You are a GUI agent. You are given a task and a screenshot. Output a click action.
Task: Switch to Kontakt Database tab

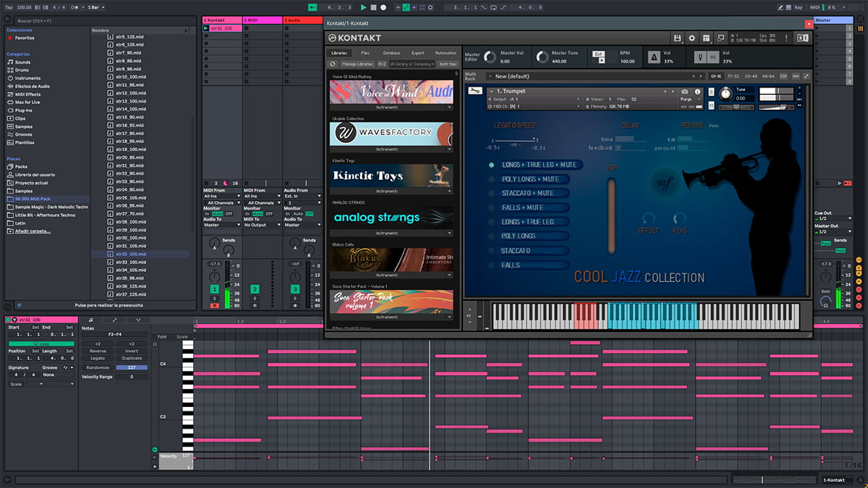(391, 53)
